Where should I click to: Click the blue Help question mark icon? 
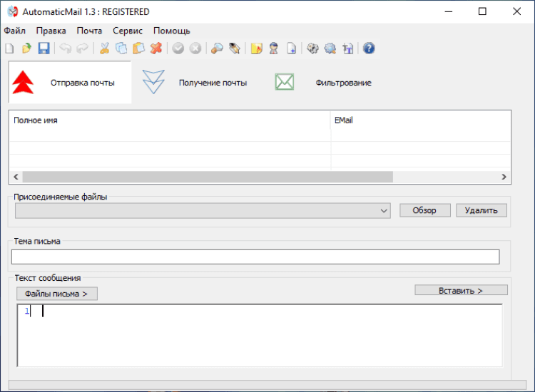click(369, 48)
